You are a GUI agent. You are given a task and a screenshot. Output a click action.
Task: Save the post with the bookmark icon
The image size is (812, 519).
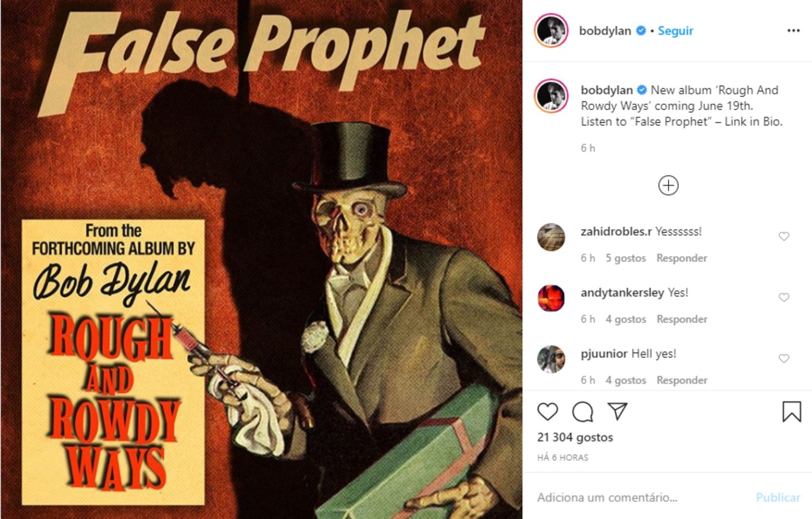coord(792,412)
